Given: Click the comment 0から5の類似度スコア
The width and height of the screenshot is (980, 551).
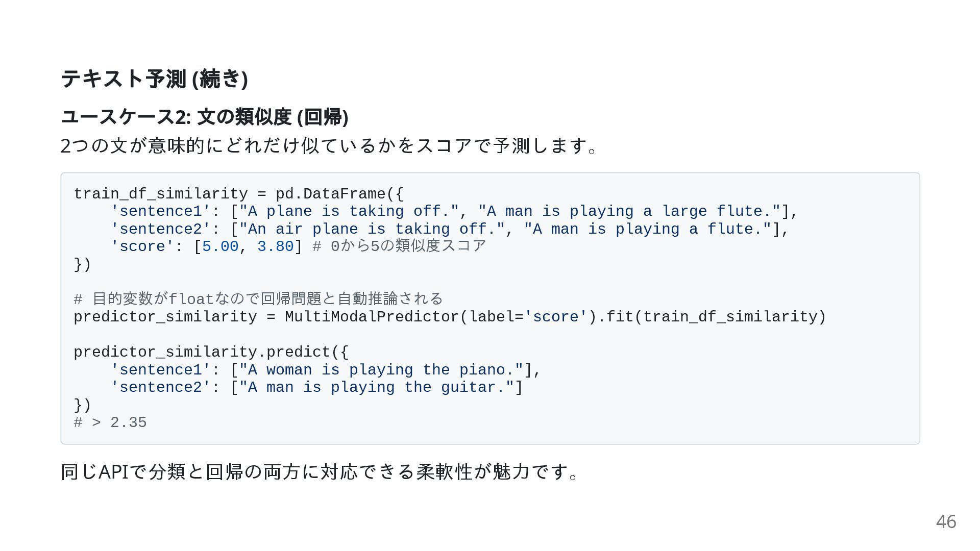Looking at the screenshot, I should pos(400,246).
